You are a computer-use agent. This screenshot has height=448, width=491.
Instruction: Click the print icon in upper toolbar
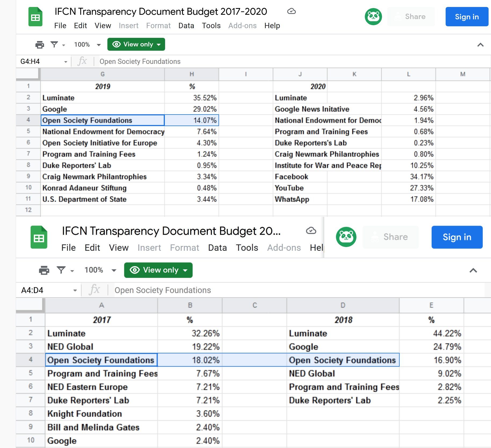[40, 45]
